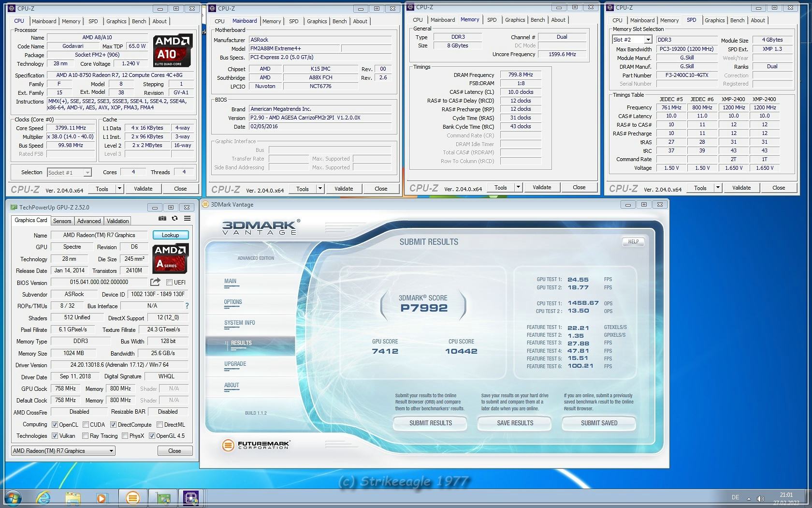
Task: Open Windows Media Player taskbar icon
Action: point(101,498)
